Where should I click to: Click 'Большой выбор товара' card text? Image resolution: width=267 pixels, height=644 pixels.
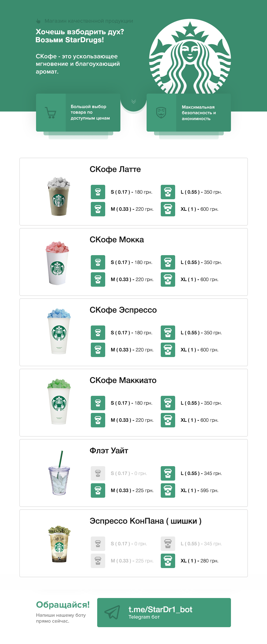[90, 112]
